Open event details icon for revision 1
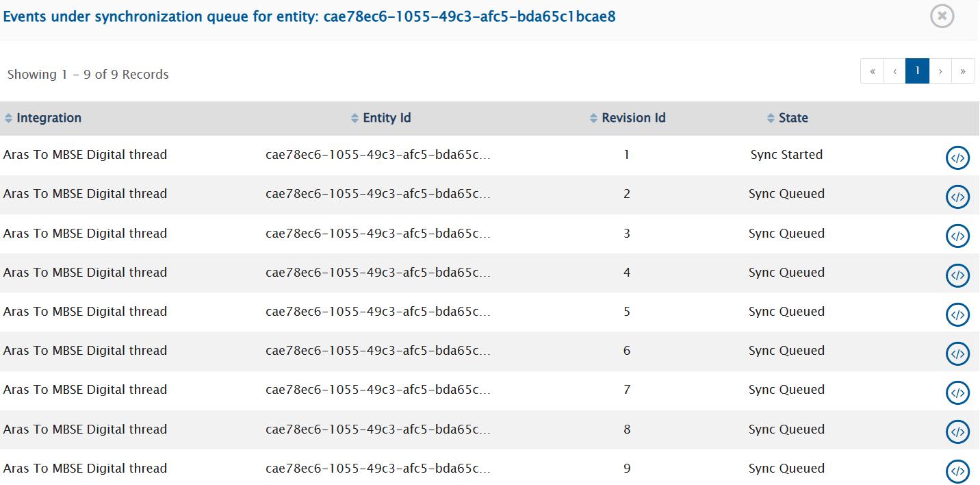The height and width of the screenshot is (485, 980). (x=957, y=158)
